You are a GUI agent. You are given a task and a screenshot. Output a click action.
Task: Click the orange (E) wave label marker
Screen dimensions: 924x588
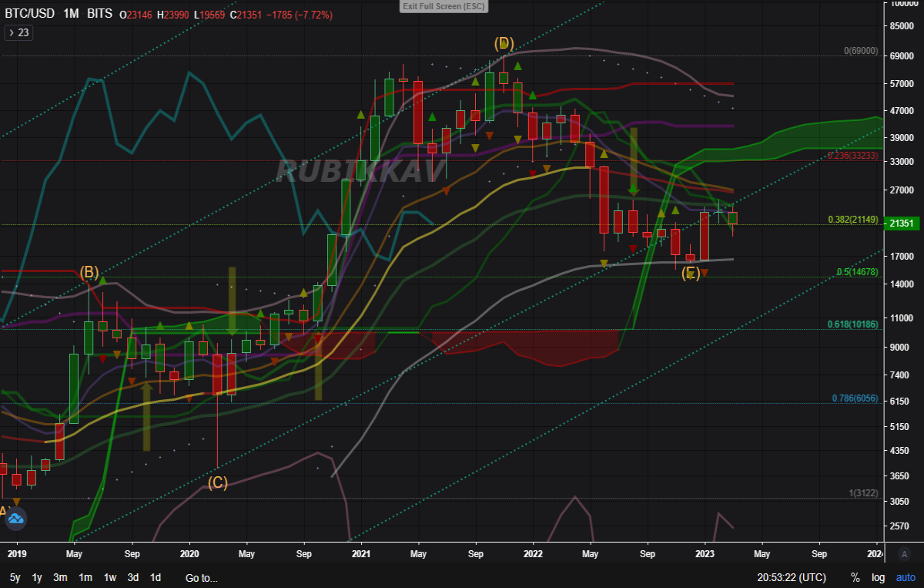pos(691,273)
